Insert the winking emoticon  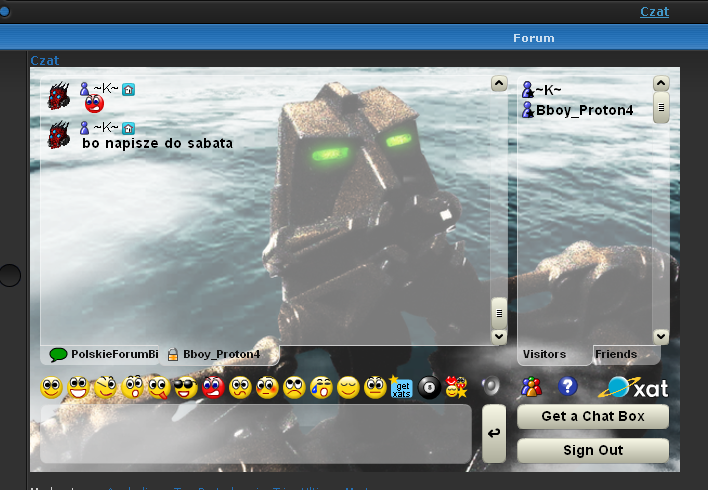click(105, 387)
